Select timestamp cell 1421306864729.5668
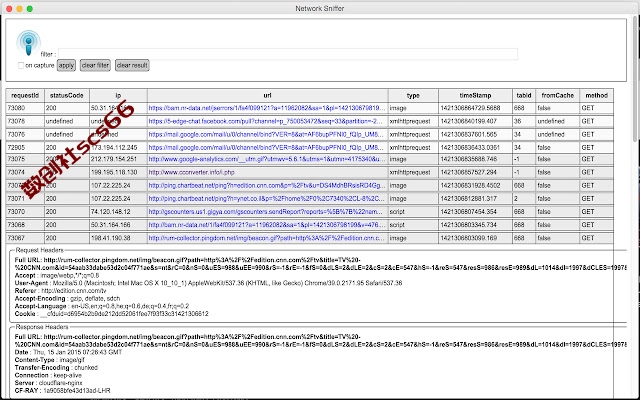Viewport: 640px width, 400px height. [476, 108]
